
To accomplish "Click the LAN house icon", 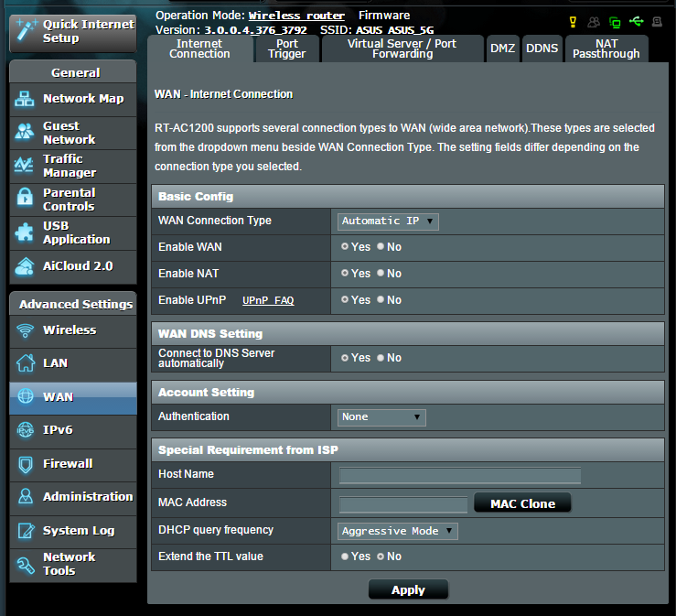I will click(x=26, y=363).
